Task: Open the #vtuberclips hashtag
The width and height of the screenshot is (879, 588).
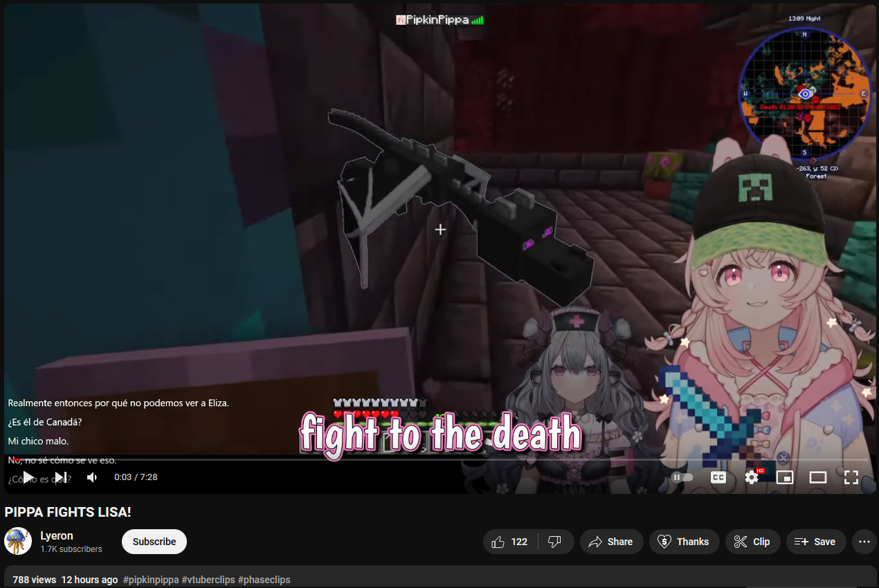Action: point(208,580)
